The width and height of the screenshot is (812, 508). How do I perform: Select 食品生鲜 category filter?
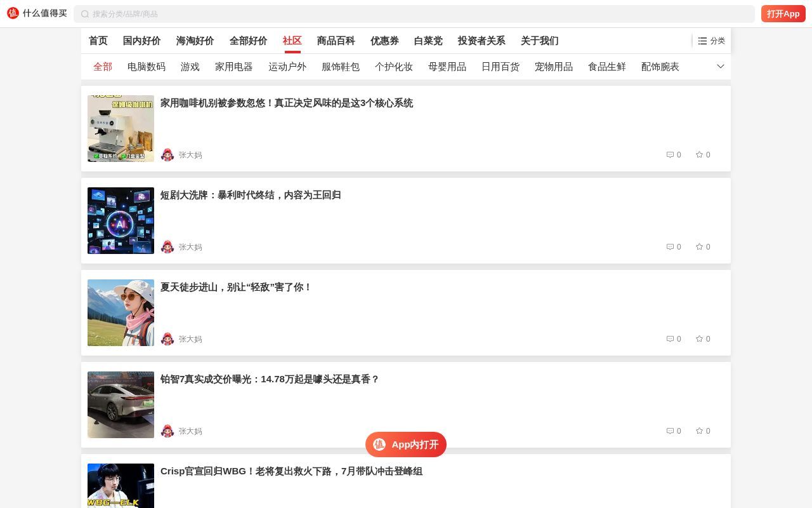607,67
